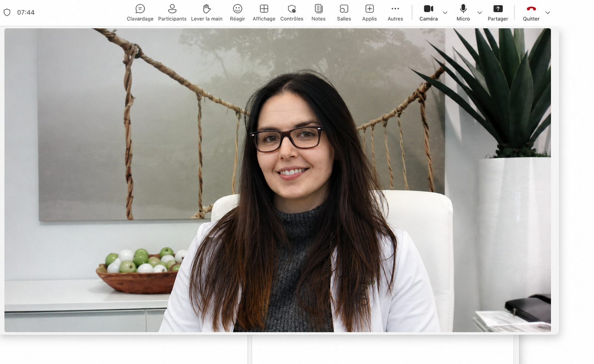This screenshot has width=594, height=364.
Task: Click the 07:44 meeting timer
Action: pos(26,12)
